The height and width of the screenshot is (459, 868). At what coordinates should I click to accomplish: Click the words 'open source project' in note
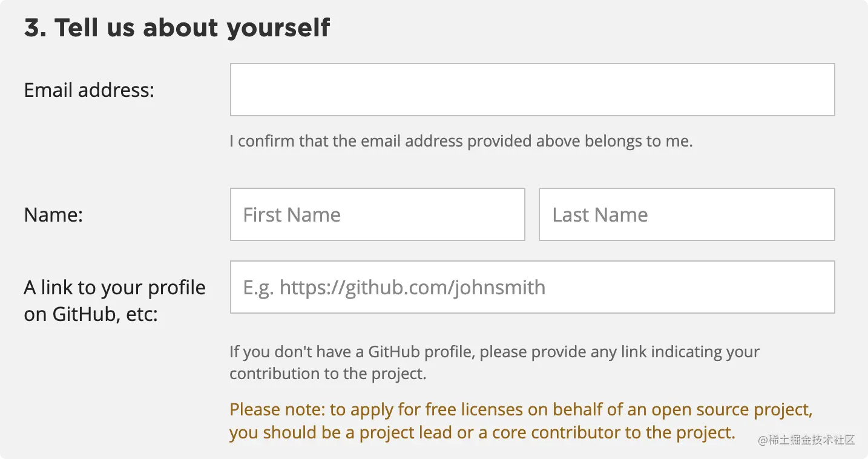pyautogui.click(x=731, y=410)
